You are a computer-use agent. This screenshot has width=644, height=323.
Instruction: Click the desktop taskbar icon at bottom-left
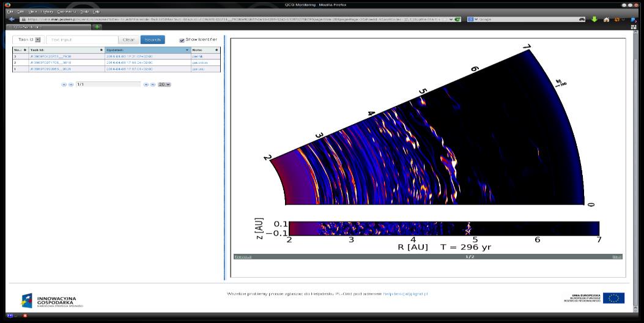pos(9,316)
